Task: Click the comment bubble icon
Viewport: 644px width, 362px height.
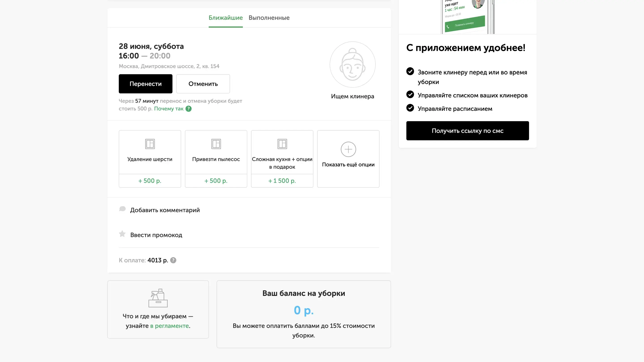Action: coord(122,209)
